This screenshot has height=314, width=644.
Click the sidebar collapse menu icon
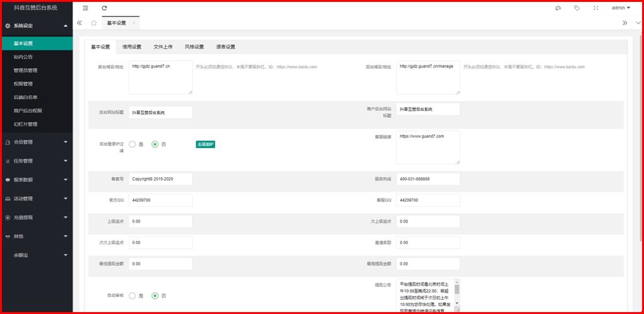85,8
